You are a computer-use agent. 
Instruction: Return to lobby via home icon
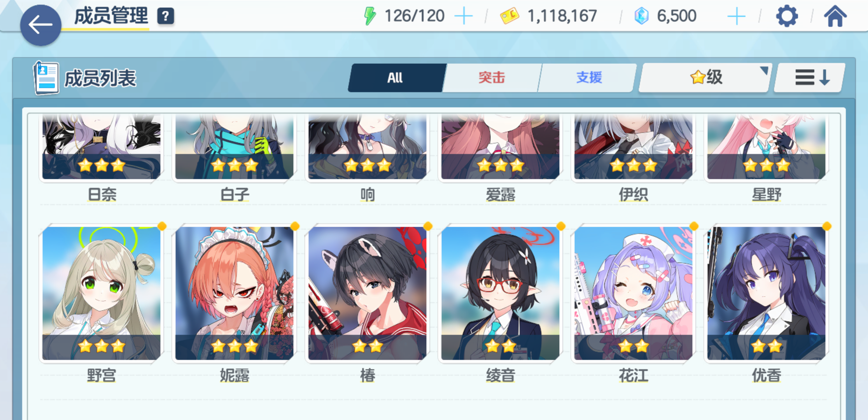pyautogui.click(x=835, y=16)
